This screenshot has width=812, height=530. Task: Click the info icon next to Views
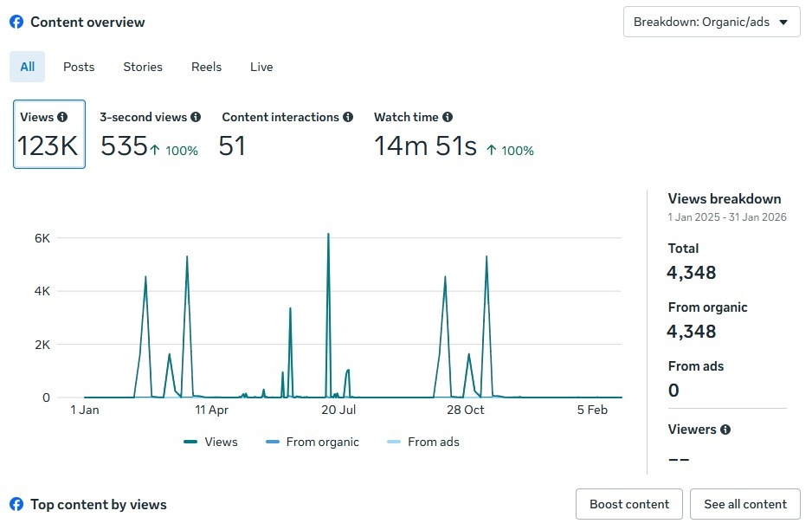point(62,117)
